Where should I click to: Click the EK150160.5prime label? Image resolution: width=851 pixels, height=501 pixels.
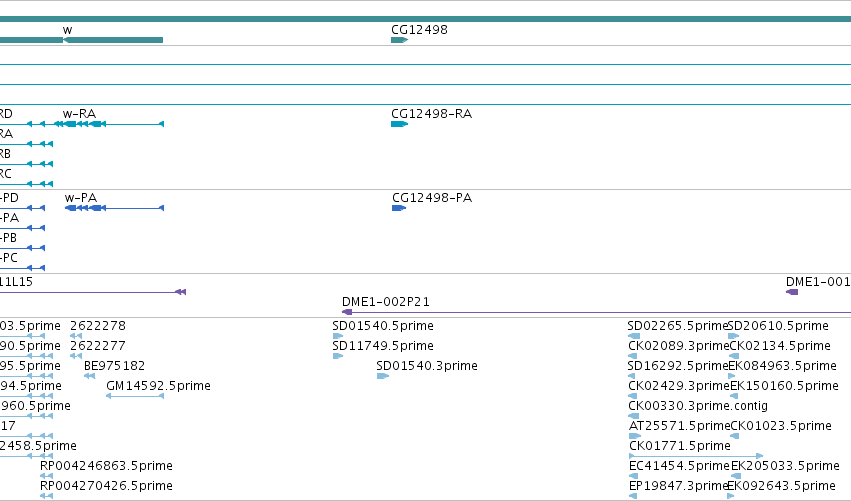784,386
